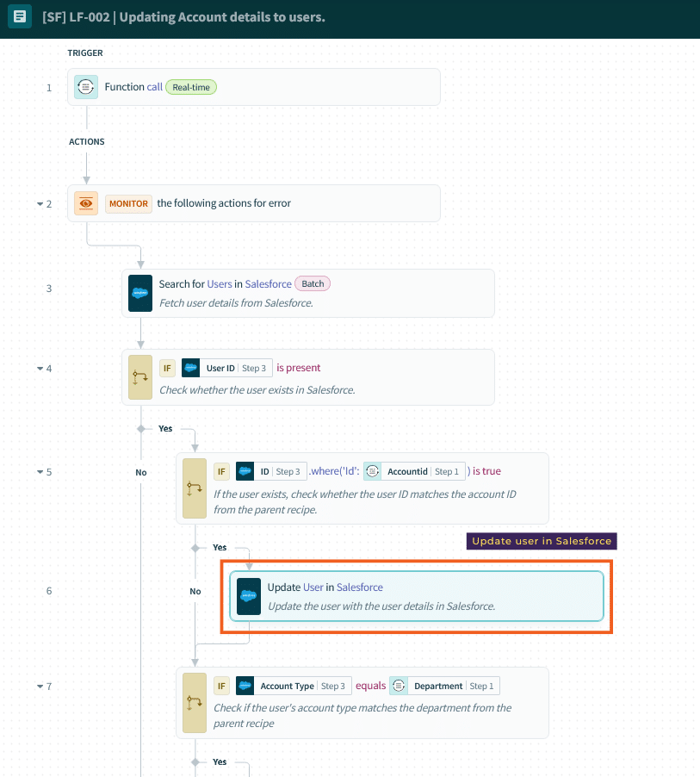This screenshot has height=777, width=700.
Task: Click the Yes branch label under step 7
Action: coord(220,762)
